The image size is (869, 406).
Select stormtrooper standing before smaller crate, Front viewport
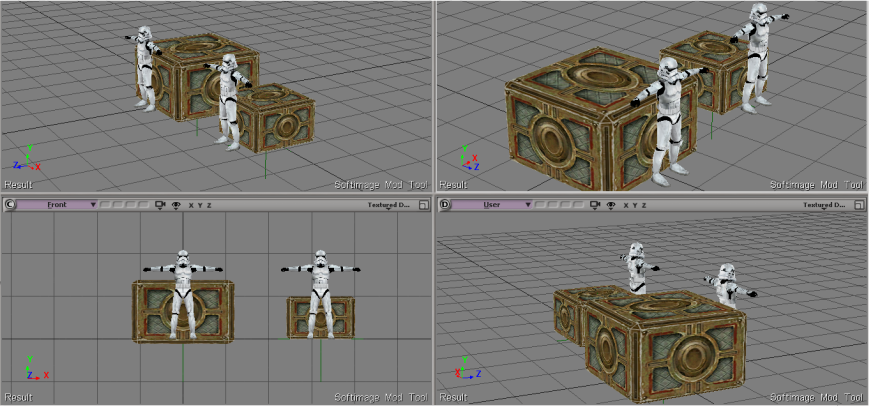click(320, 294)
